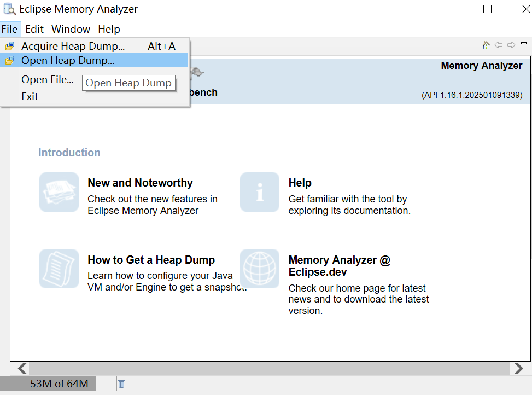This screenshot has width=532, height=395.
Task: Choose Open File... from File menu
Action: 47,79
